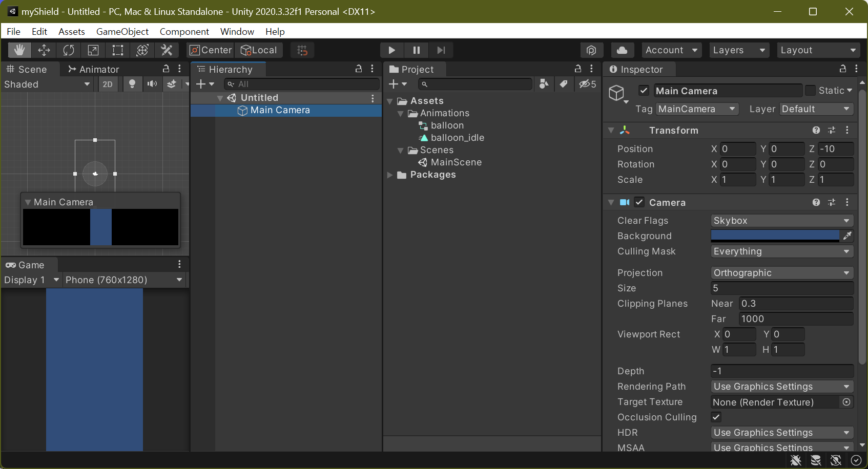The width and height of the screenshot is (868, 469).
Task: Select the Hand tool
Action: 19,50
